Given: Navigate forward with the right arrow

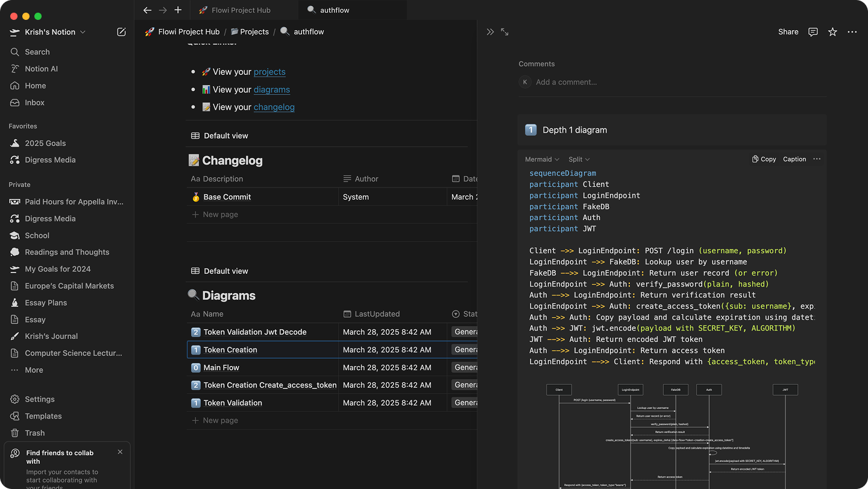Looking at the screenshot, I should click(x=163, y=10).
